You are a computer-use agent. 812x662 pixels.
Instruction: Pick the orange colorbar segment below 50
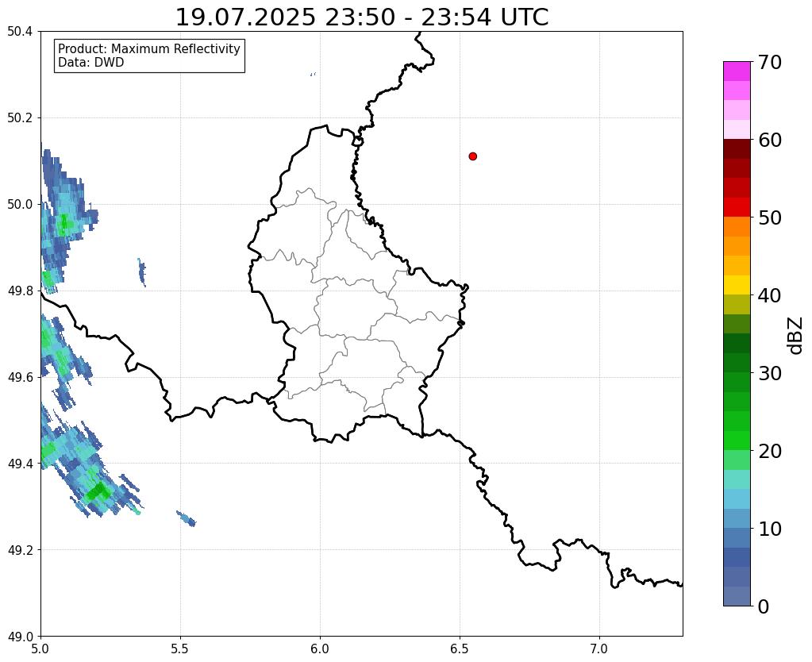(737, 227)
